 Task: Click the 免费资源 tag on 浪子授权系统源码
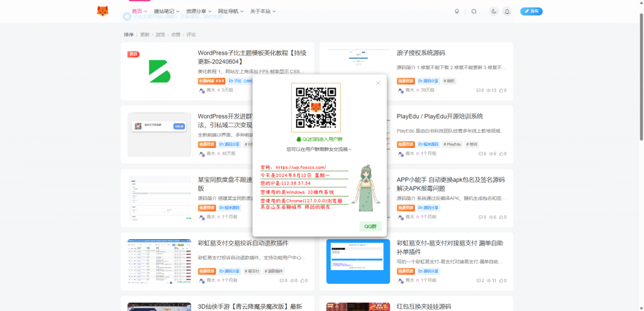[406, 81]
